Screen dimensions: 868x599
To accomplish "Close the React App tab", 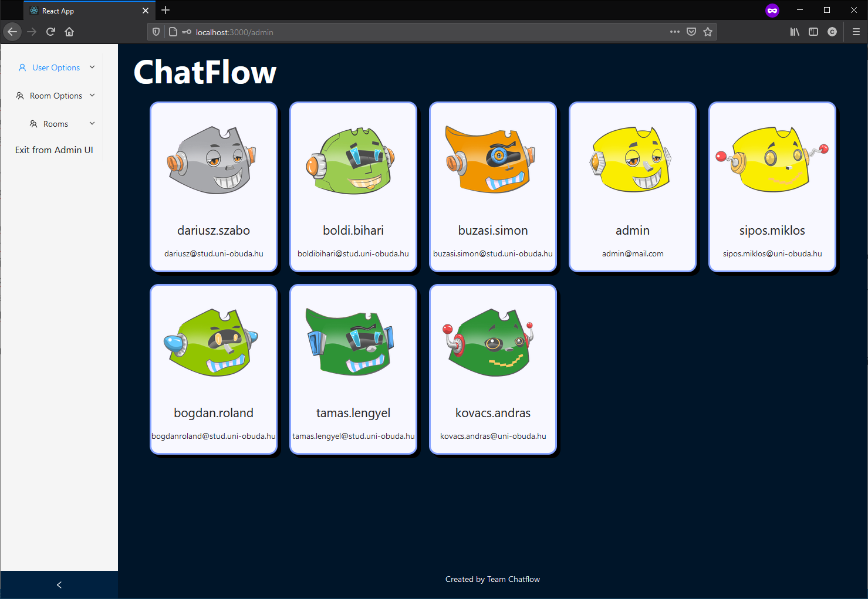I will [x=146, y=11].
